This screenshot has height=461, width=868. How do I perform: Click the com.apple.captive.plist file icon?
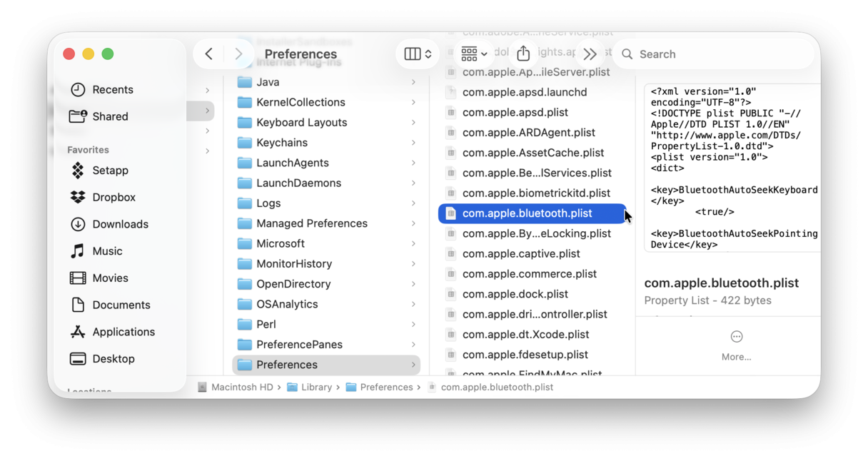[450, 254]
